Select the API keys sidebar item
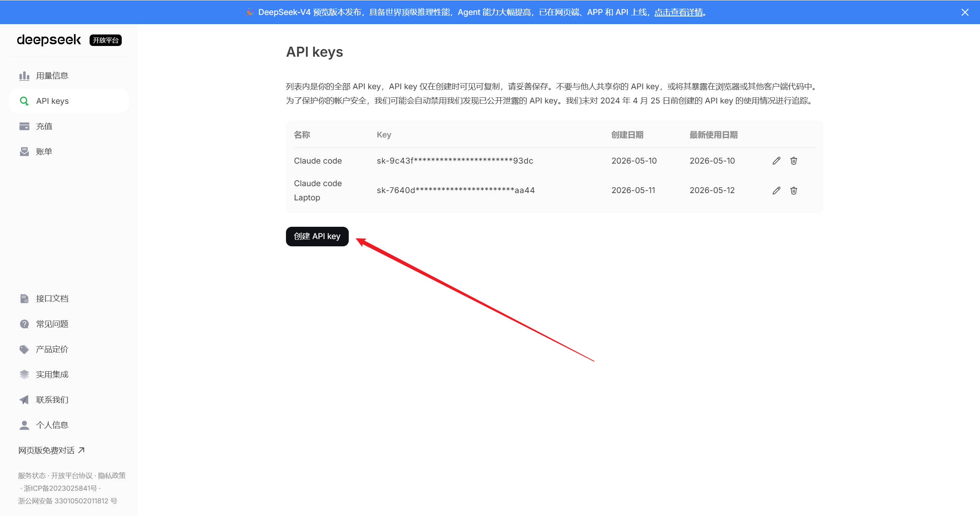The height and width of the screenshot is (516, 980). [x=69, y=101]
